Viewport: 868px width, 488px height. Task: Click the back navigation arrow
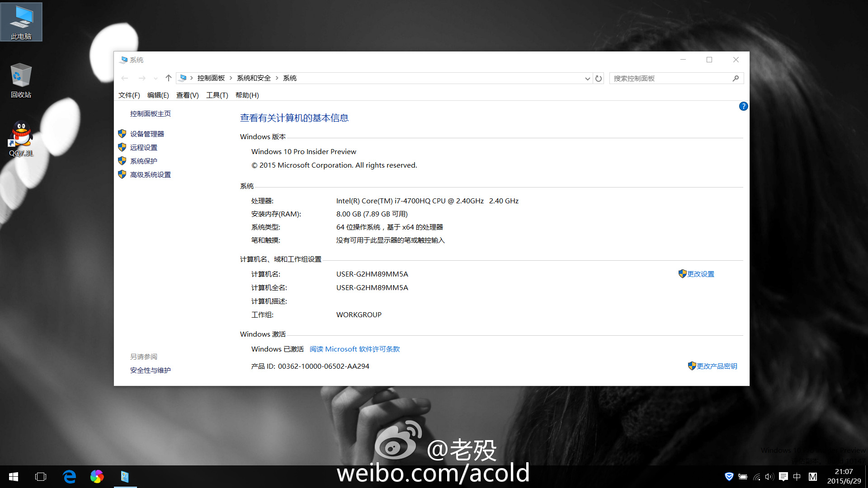pyautogui.click(x=125, y=78)
